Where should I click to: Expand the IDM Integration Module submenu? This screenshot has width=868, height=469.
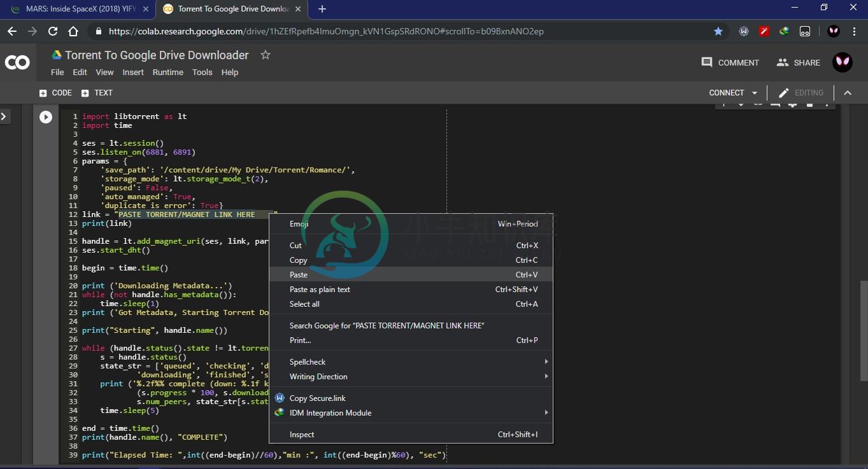point(411,413)
